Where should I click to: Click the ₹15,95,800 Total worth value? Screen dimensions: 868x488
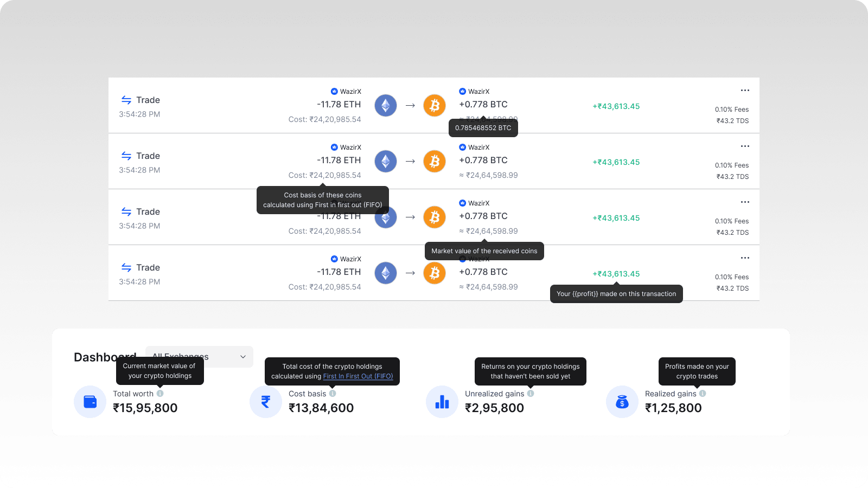(x=145, y=408)
